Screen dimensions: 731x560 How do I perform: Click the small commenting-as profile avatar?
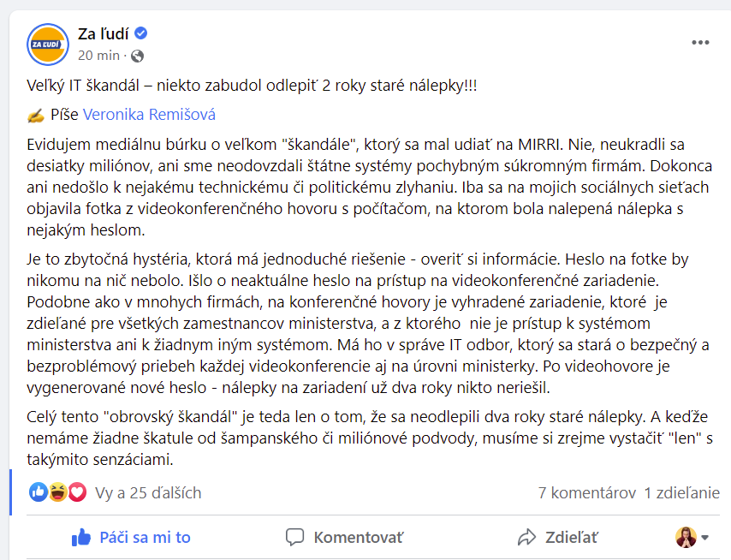[686, 538]
